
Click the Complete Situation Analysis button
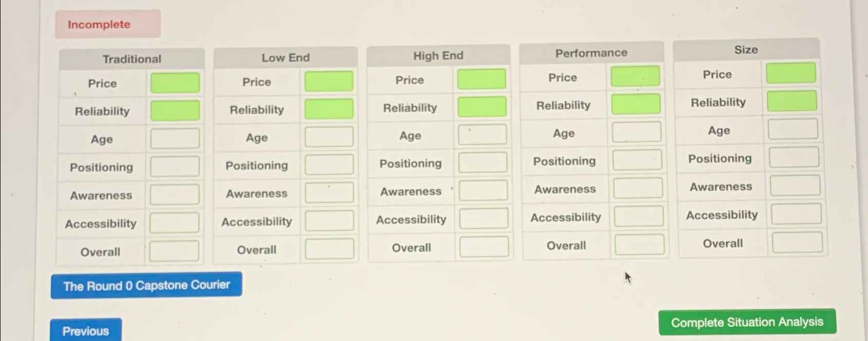point(746,322)
